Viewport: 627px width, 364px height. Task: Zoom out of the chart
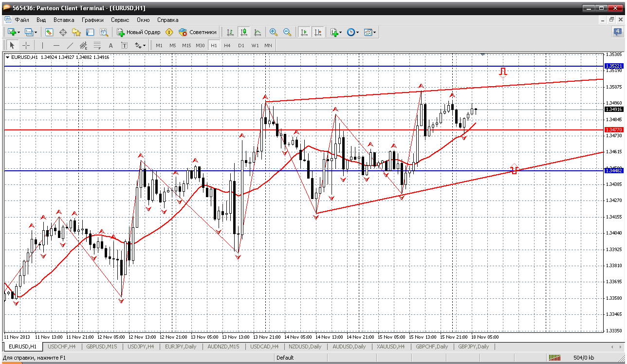[287, 32]
